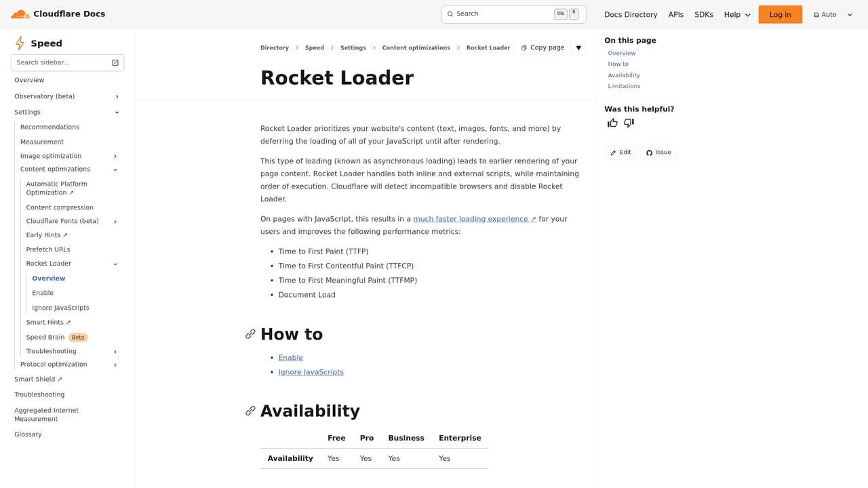This screenshot has width=868, height=488.
Task: Expand the Troubleshooting sidebar chevron
Action: coord(115,351)
